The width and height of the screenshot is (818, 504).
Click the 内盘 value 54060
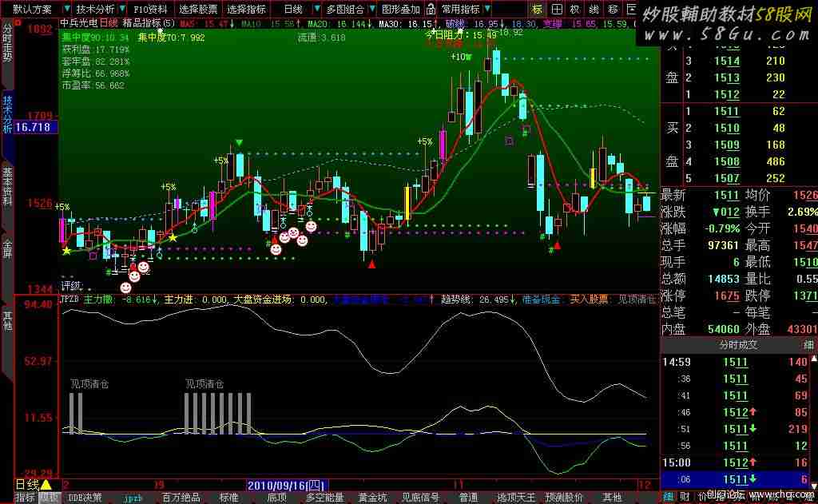point(723,329)
